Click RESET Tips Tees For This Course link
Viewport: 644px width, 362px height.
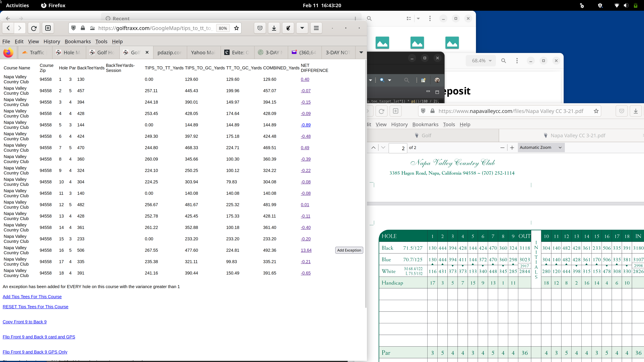[35, 307]
